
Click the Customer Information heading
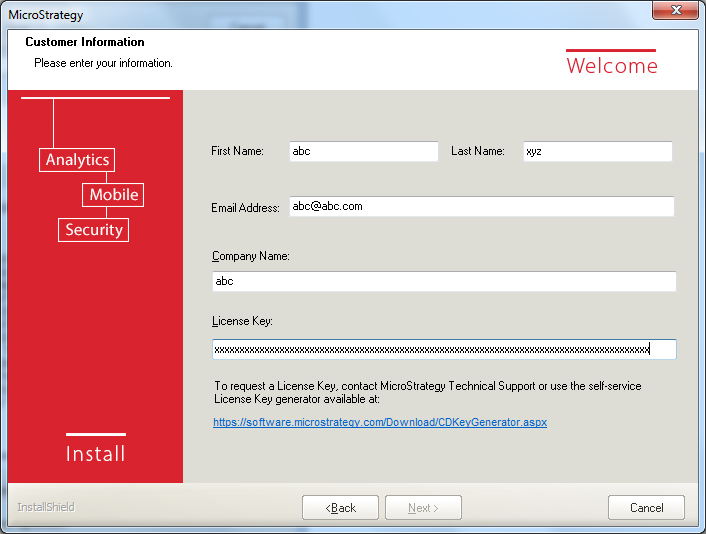tap(85, 42)
